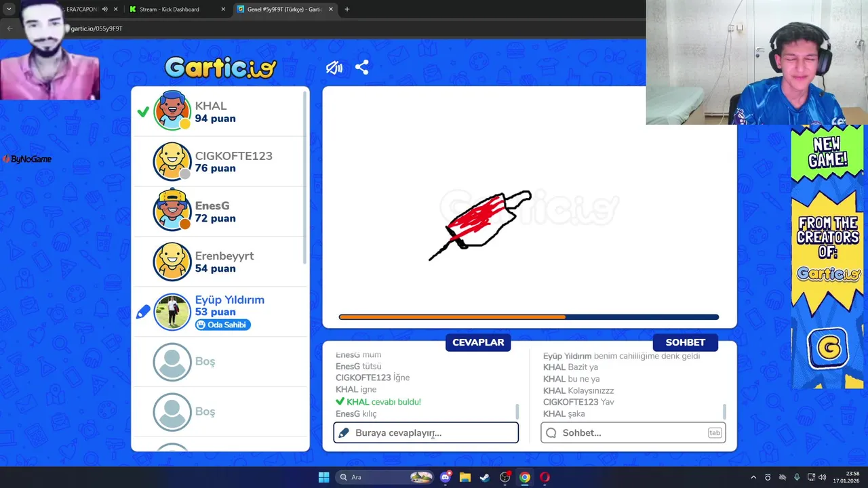Click the player list scrollbar
The image size is (868, 488).
304,178
